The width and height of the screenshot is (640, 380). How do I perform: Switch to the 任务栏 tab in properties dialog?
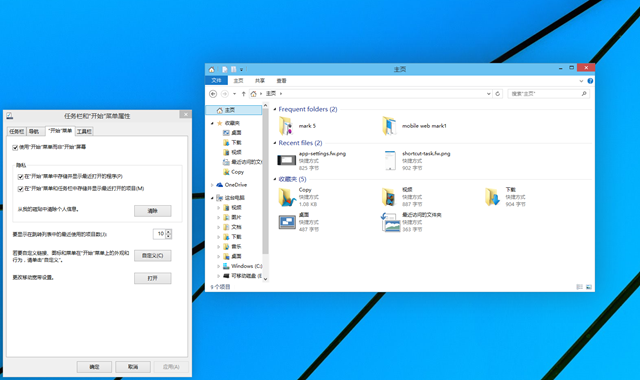17,131
